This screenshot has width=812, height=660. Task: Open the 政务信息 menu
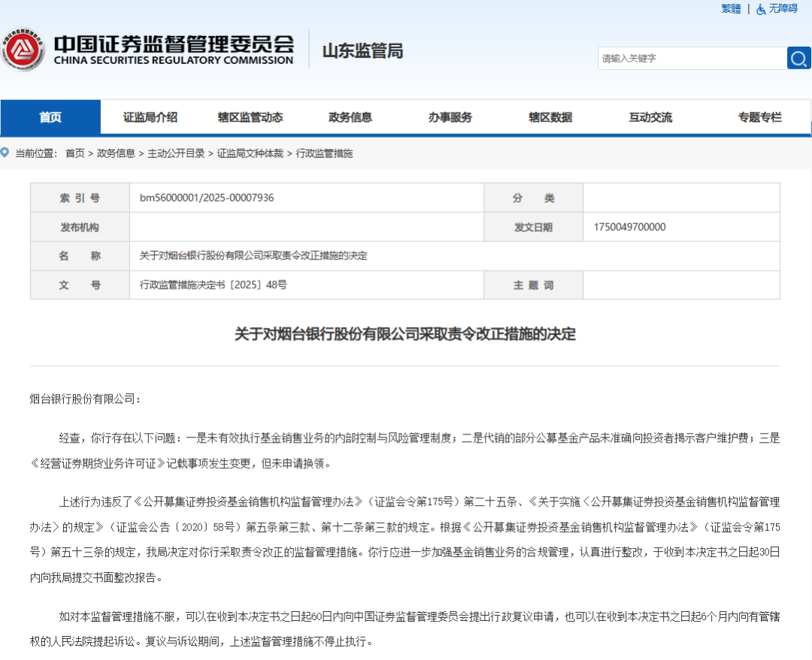[x=350, y=117]
